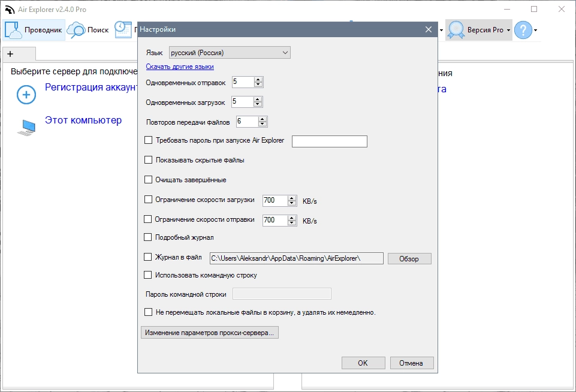The image size is (576, 392).
Task: Decrease upload speed limit value
Action: click(292, 223)
